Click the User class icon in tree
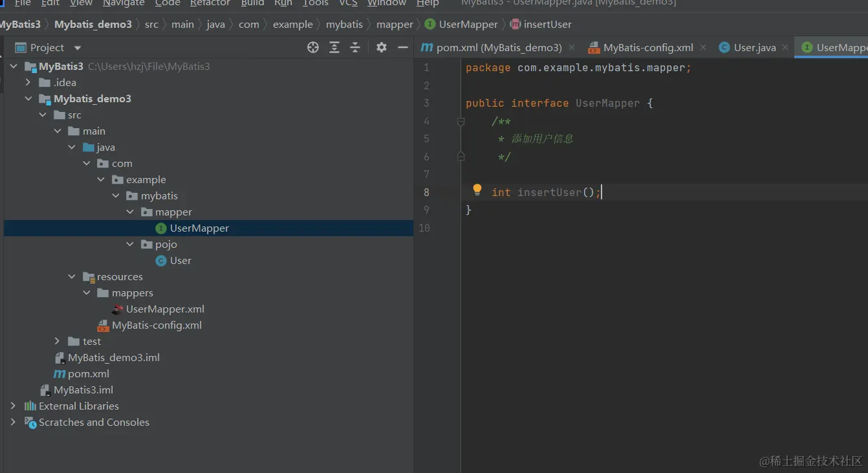The width and height of the screenshot is (868, 473). [161, 260]
